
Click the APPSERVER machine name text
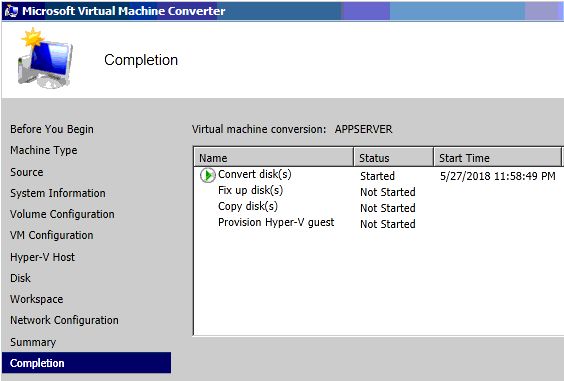(363, 129)
